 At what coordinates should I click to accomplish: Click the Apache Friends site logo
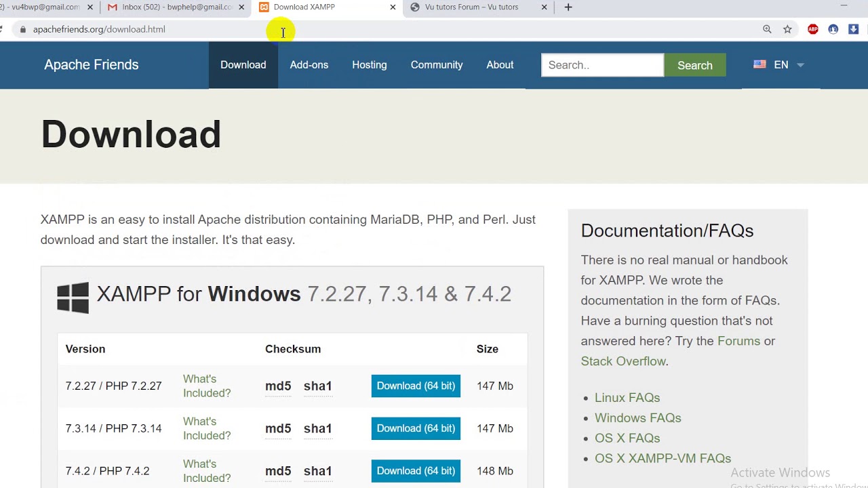[92, 65]
